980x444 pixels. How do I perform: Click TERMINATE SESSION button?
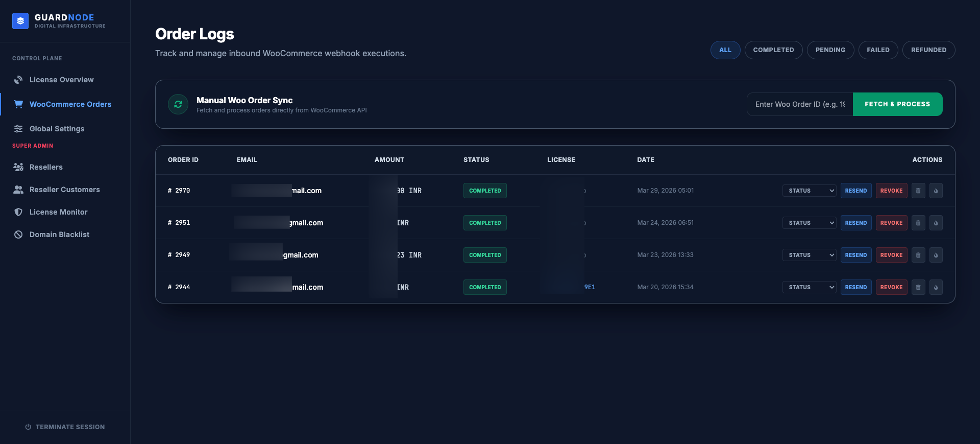[x=65, y=427]
